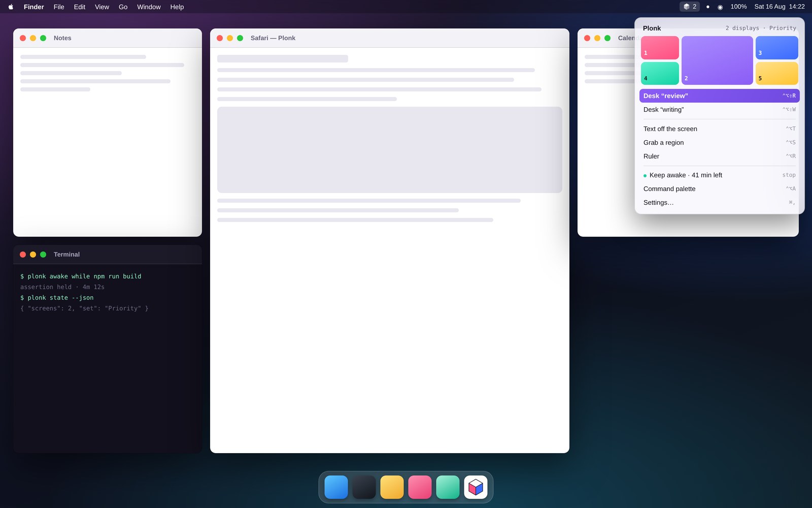Select the teal zone tile numbered 4
812x508 pixels.
click(660, 73)
